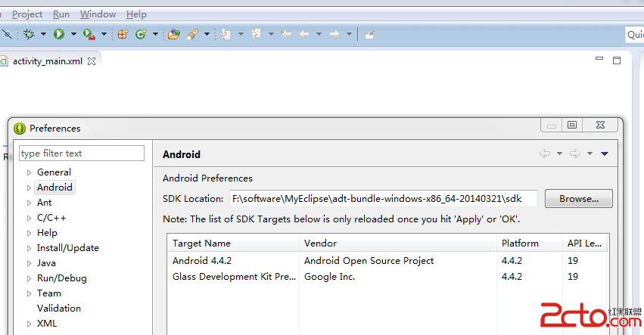Expand the Team preferences node

[x=29, y=293]
